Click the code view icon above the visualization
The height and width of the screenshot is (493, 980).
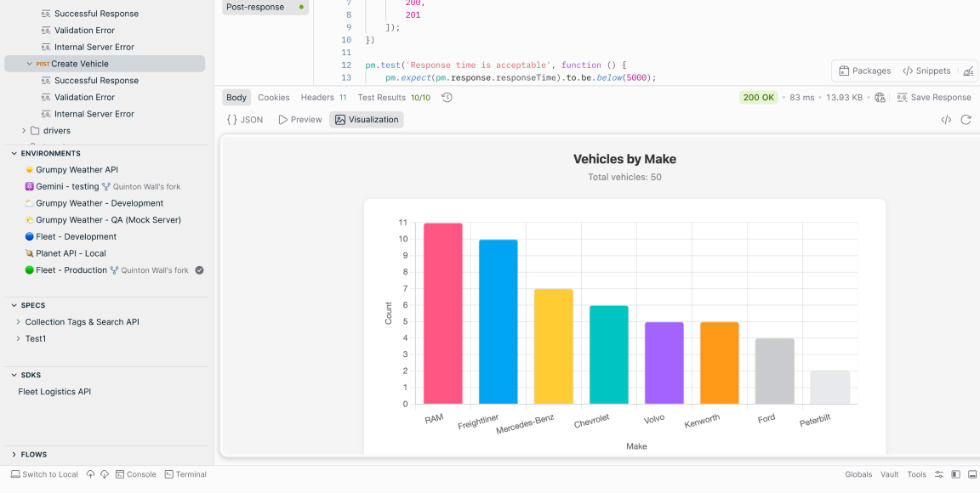click(946, 120)
